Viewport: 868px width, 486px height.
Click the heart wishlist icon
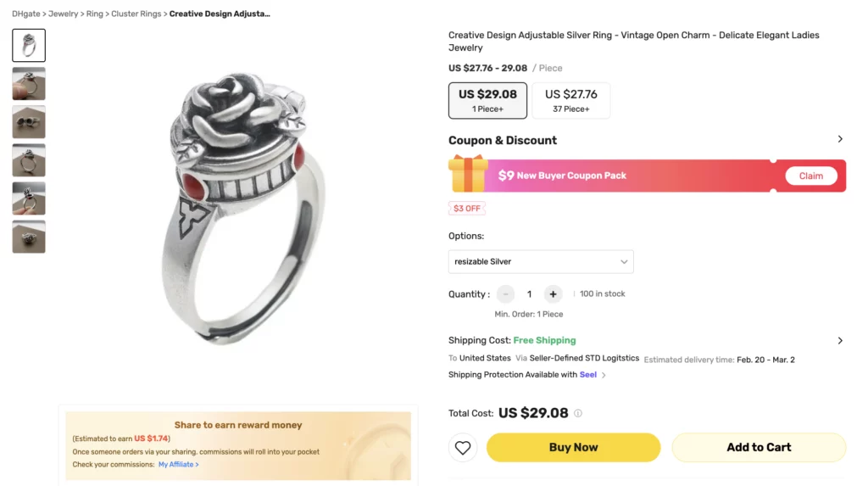(463, 448)
